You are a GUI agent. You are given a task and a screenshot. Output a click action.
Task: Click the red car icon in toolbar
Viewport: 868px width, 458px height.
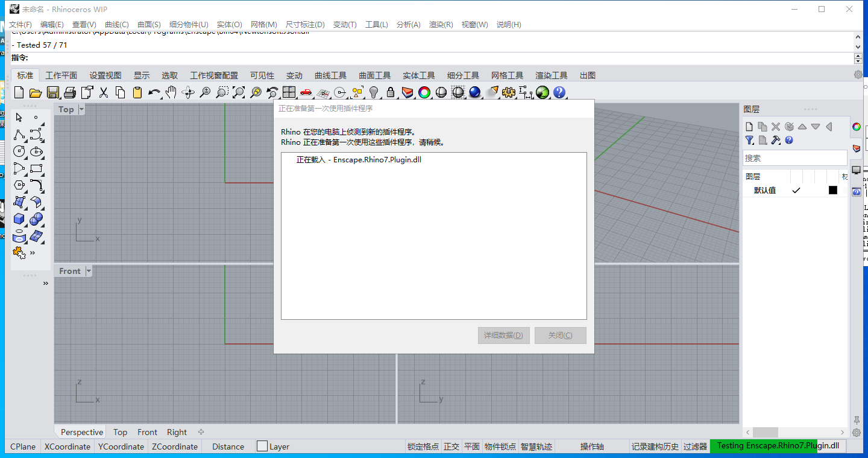(x=306, y=92)
